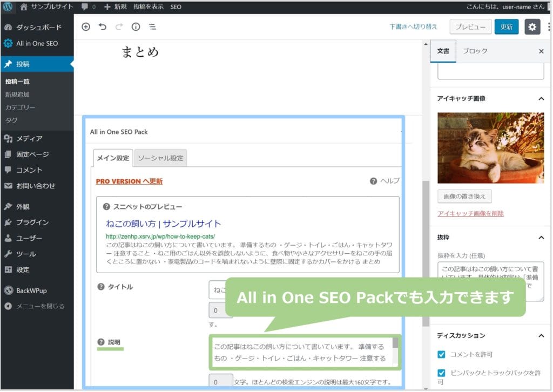
Task: Click the WordPress logo icon
Action: pos(8,7)
